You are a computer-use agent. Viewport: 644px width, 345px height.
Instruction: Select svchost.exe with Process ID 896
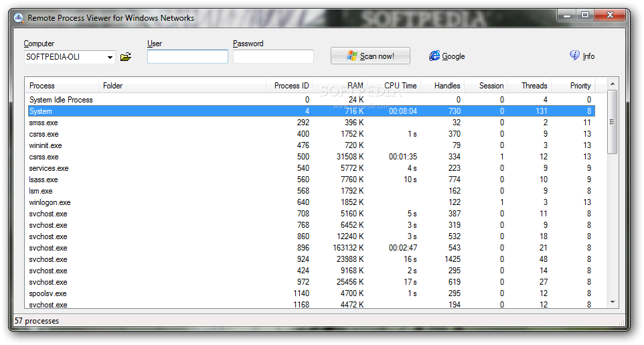[x=311, y=248]
